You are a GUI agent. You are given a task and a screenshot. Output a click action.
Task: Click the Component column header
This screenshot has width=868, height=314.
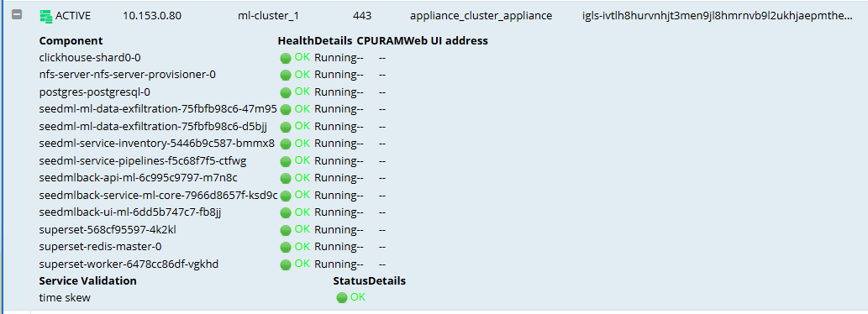click(x=71, y=41)
